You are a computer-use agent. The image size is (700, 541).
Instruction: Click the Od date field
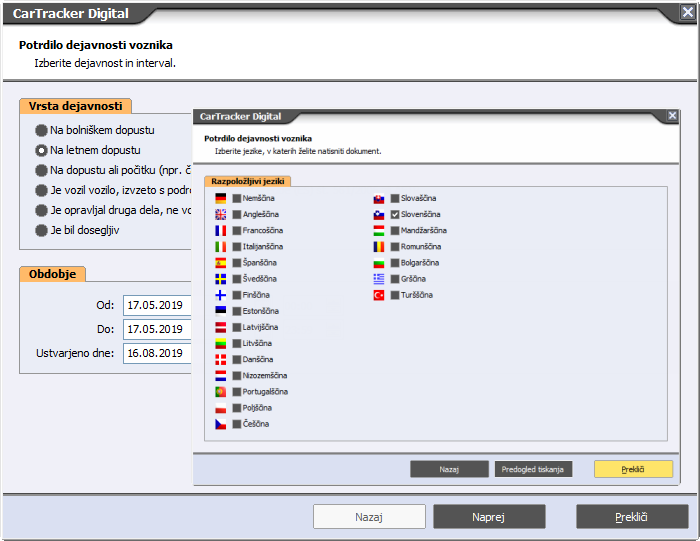pyautogui.click(x=157, y=305)
